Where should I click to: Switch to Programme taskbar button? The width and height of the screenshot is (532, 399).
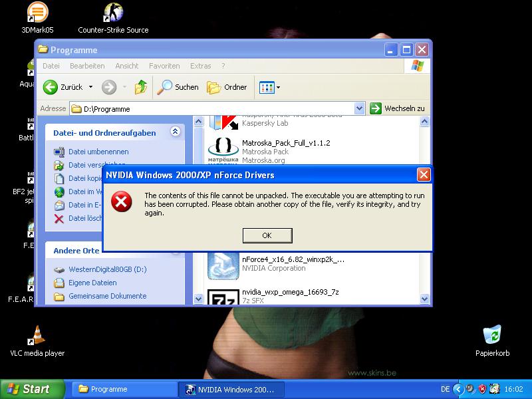[124, 389]
